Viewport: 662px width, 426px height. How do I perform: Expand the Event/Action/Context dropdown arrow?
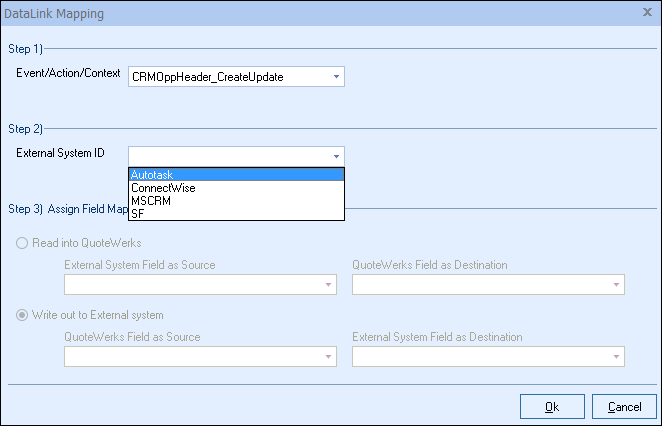(x=336, y=77)
